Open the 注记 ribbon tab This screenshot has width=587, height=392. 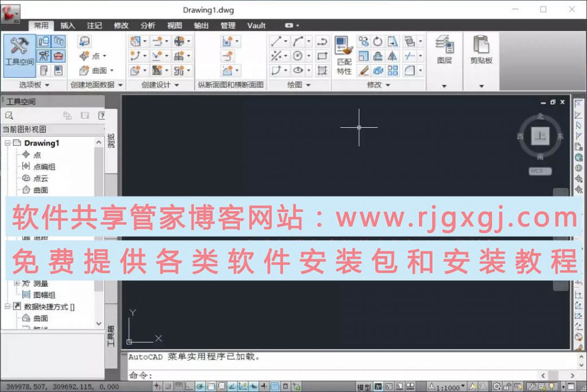click(95, 25)
